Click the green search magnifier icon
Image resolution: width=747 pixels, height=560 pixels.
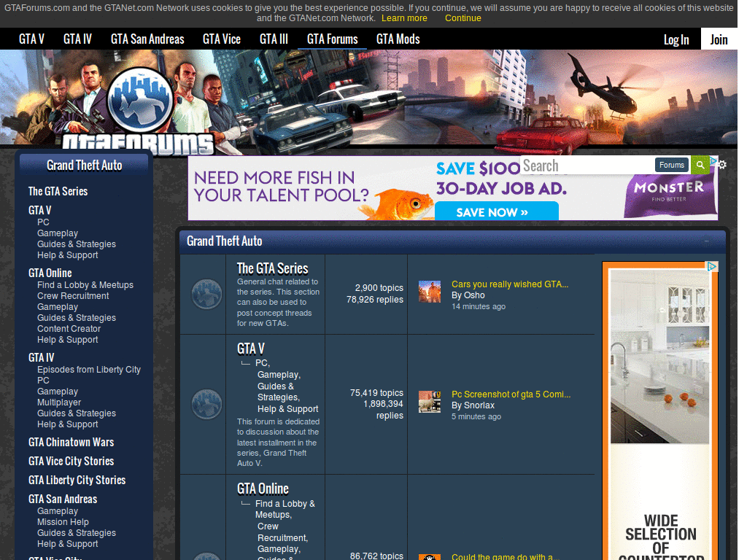click(700, 165)
